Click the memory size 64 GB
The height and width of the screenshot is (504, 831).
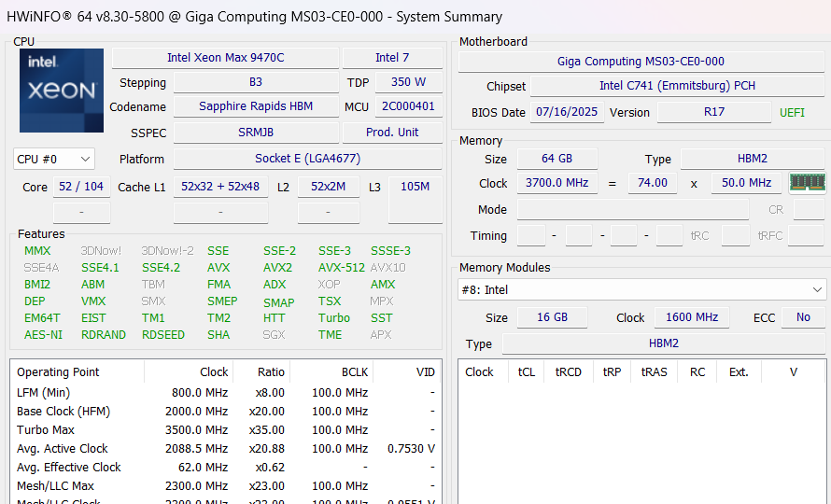[x=557, y=159]
